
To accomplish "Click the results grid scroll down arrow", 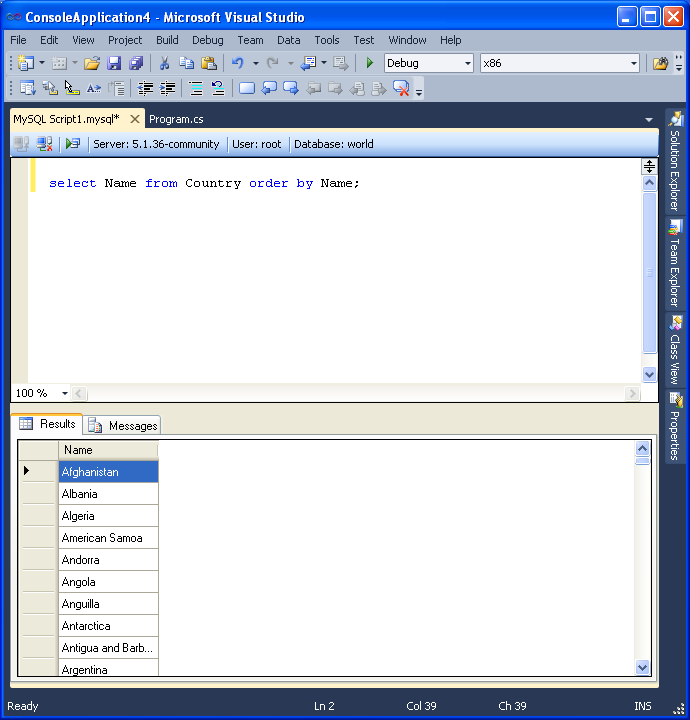I will [x=642, y=667].
